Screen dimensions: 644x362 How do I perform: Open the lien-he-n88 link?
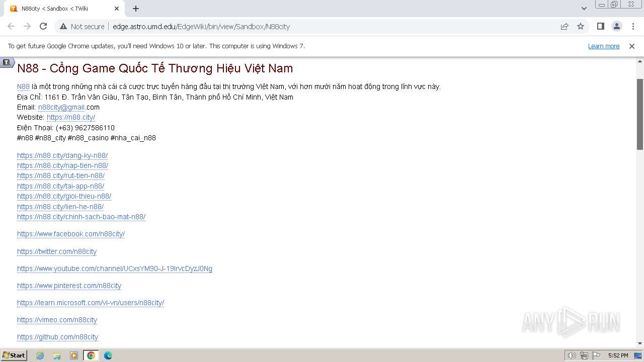60,207
